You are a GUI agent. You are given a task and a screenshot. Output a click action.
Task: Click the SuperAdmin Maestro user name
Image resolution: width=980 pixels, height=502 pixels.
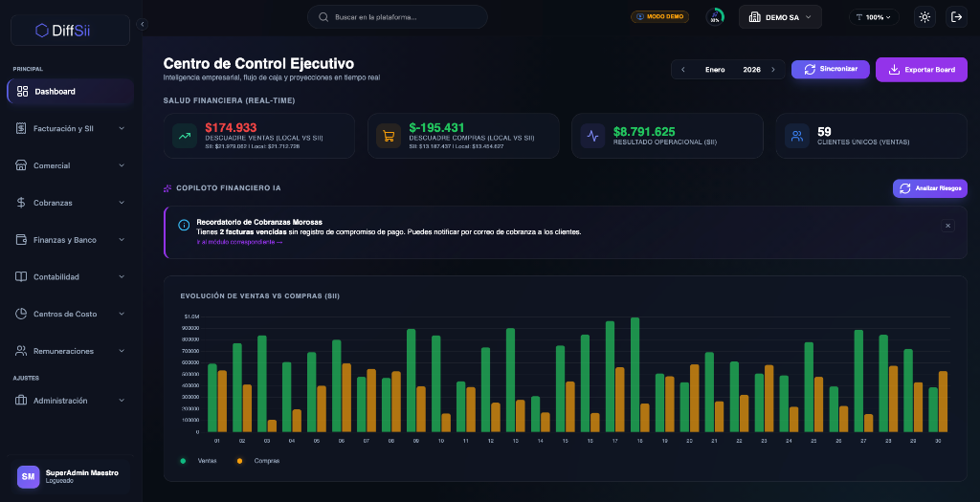82,472
